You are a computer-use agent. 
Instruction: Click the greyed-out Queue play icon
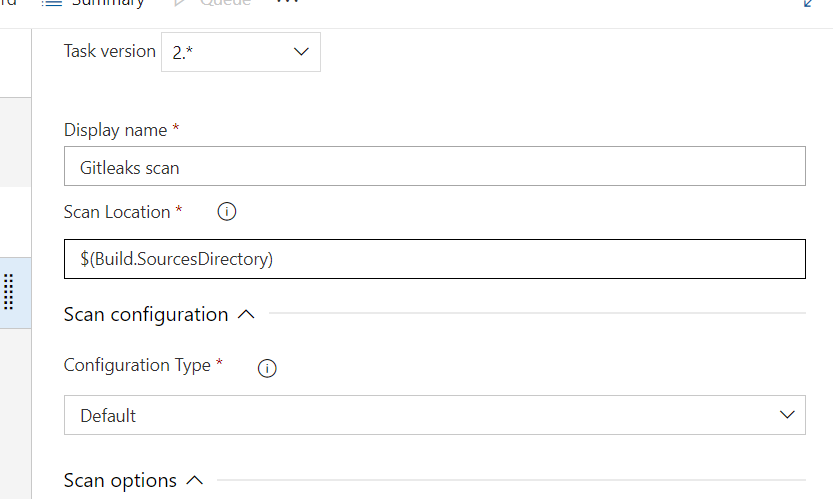[x=180, y=3]
